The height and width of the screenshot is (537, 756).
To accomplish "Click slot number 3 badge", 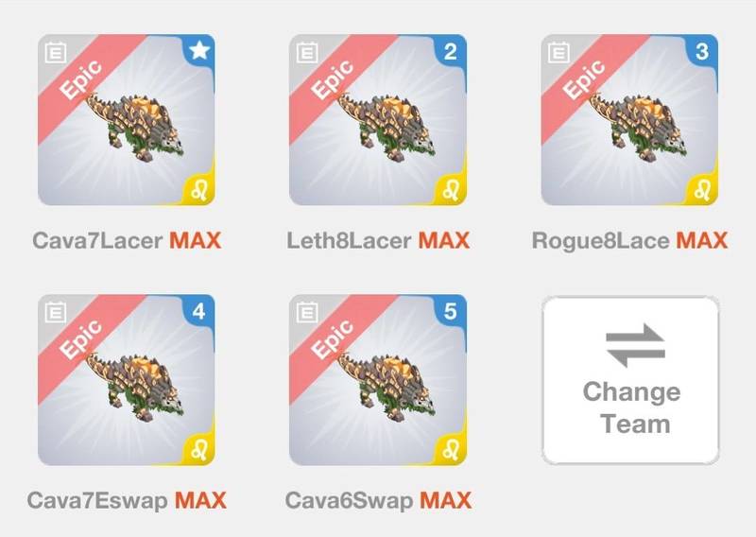I will [702, 52].
